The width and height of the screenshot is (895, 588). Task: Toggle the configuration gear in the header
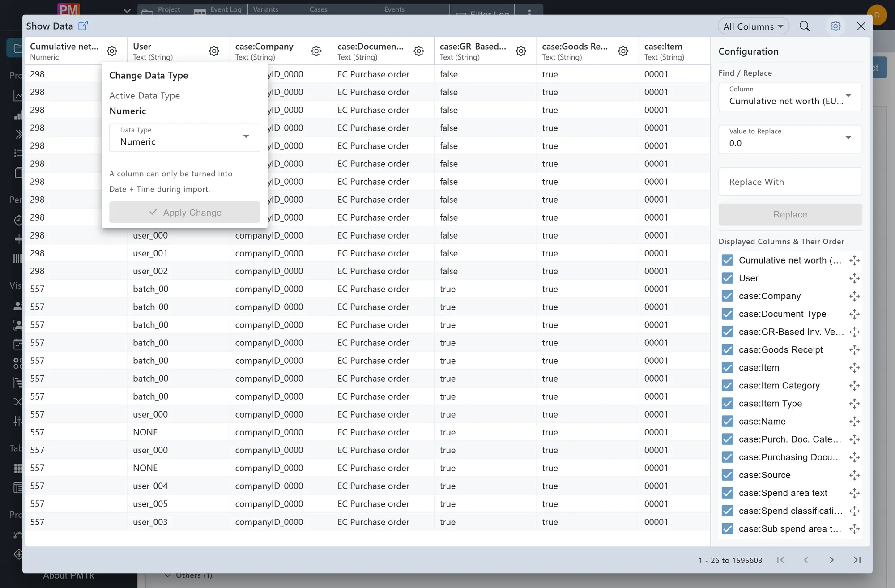tap(835, 26)
